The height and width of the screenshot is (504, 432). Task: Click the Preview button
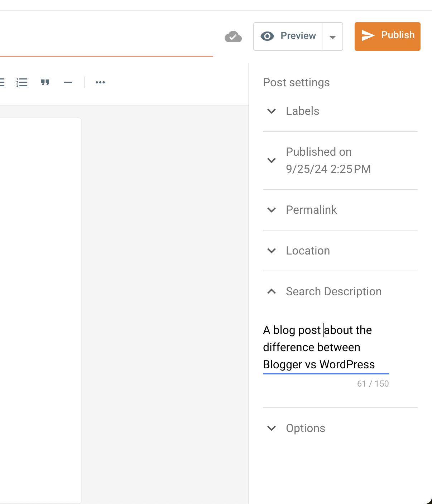click(288, 36)
